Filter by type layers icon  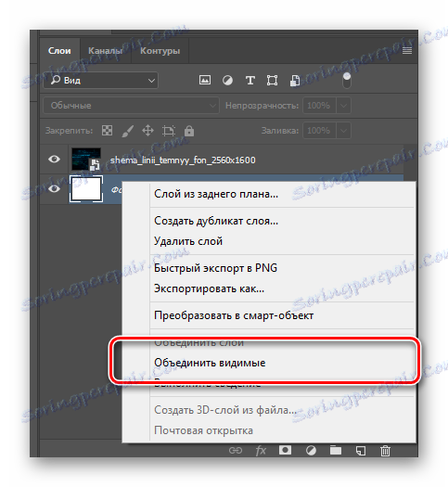click(250, 81)
